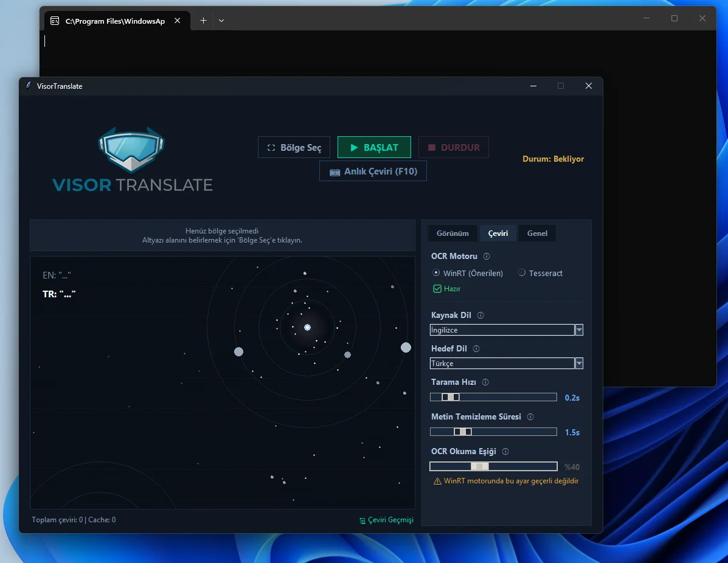Click Tarama Hızı slider handle
Viewport: 728px width, 563px height.
click(x=450, y=397)
